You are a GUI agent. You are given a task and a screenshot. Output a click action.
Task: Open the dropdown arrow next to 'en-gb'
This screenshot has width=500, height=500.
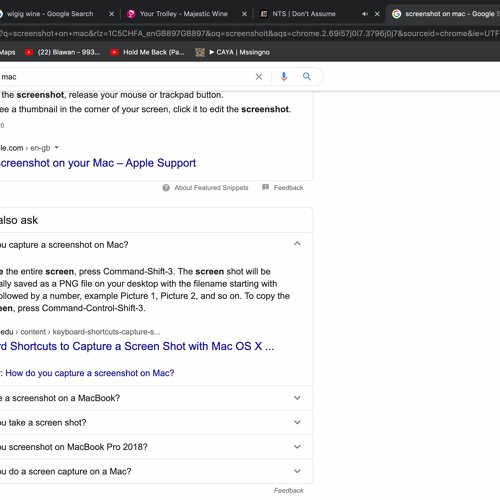(57, 147)
